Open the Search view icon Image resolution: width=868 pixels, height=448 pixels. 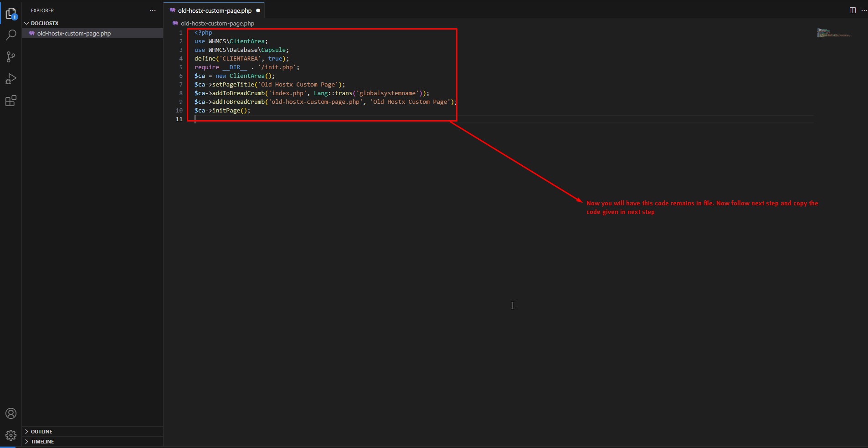(11, 35)
